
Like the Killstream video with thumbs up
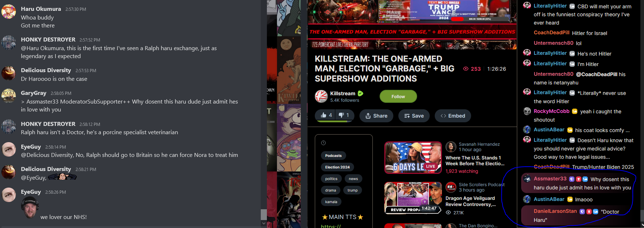click(324, 115)
